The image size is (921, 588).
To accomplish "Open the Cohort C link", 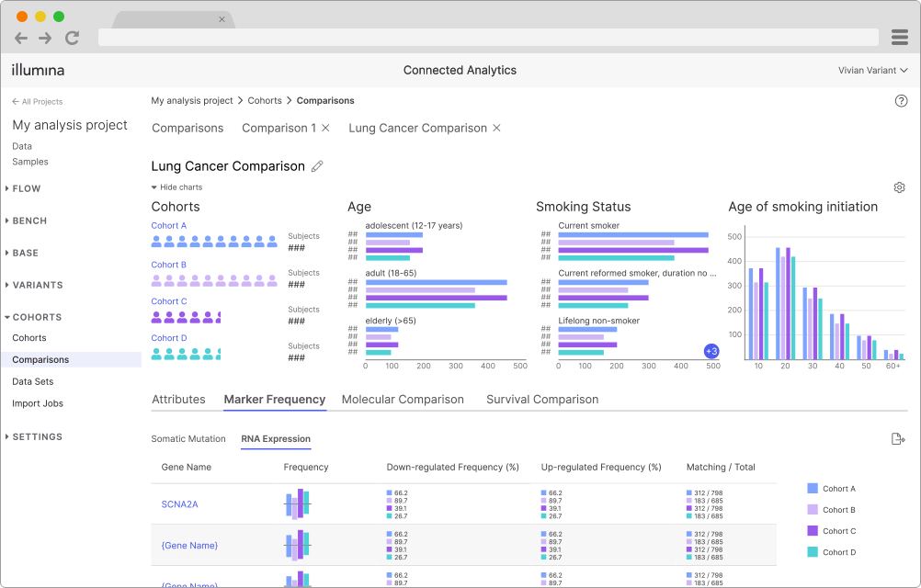I will [x=169, y=301].
